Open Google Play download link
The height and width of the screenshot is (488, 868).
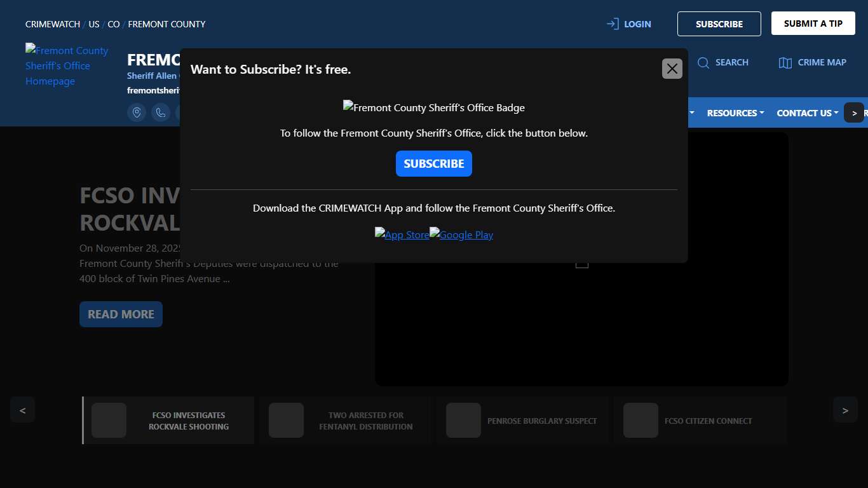(461, 234)
